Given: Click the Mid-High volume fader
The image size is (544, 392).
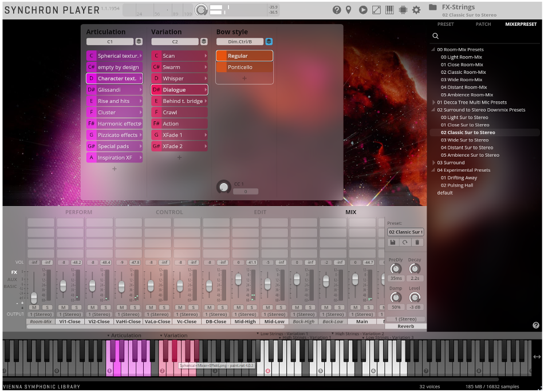Looking at the screenshot, I should click(x=238, y=279).
